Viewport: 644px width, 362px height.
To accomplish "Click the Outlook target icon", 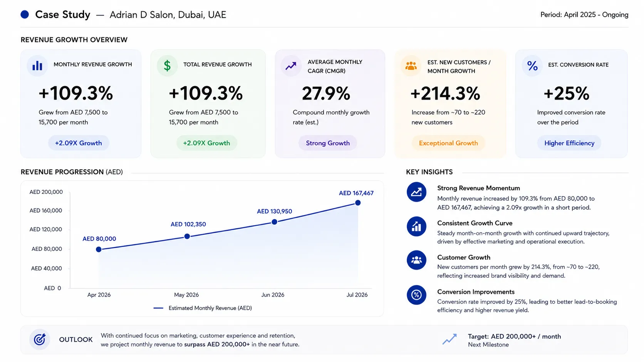I will (40, 339).
